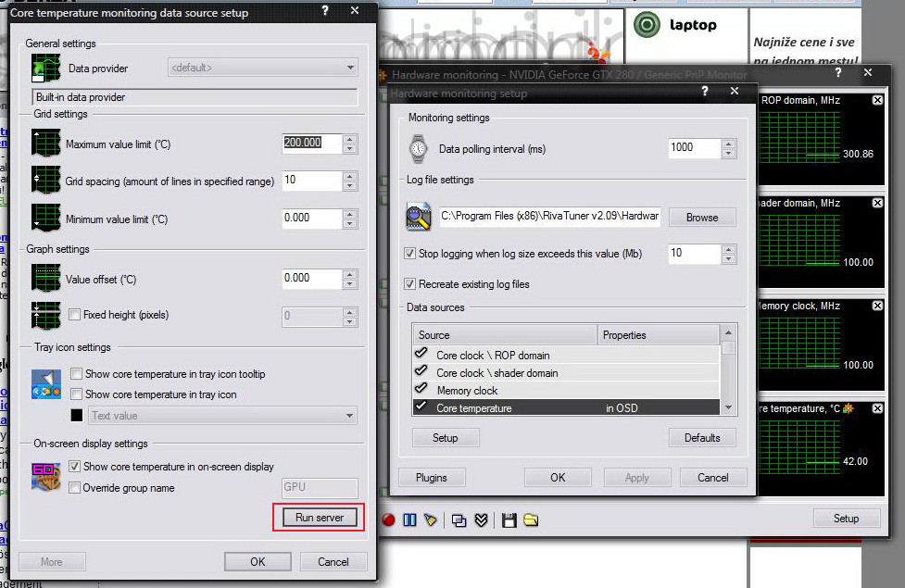
Task: Select Core temperature row in Data sources
Action: [x=567, y=408]
